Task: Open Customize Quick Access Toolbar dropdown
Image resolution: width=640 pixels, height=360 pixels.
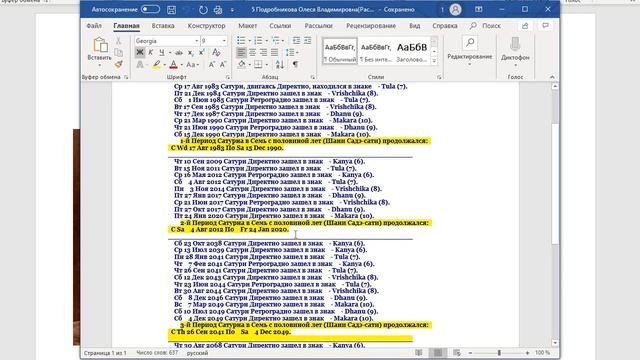Action: point(232,9)
